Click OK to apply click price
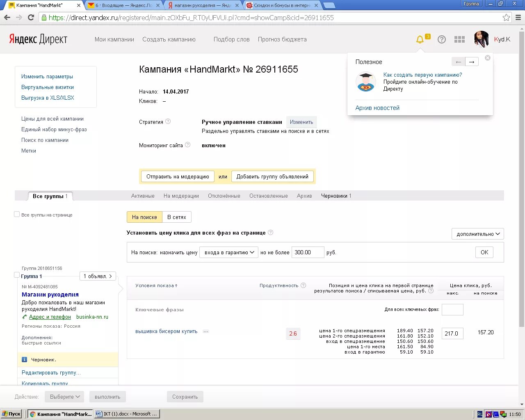 [484, 252]
